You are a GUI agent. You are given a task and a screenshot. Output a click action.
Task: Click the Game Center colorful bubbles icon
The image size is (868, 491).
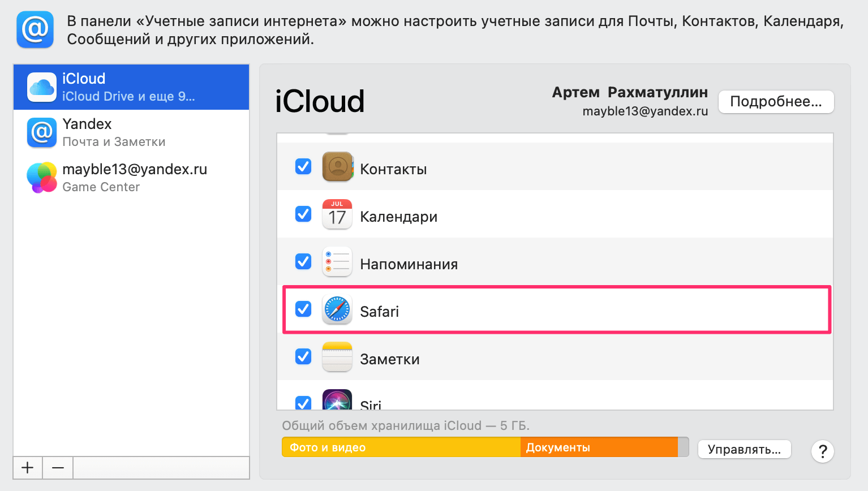tap(42, 178)
